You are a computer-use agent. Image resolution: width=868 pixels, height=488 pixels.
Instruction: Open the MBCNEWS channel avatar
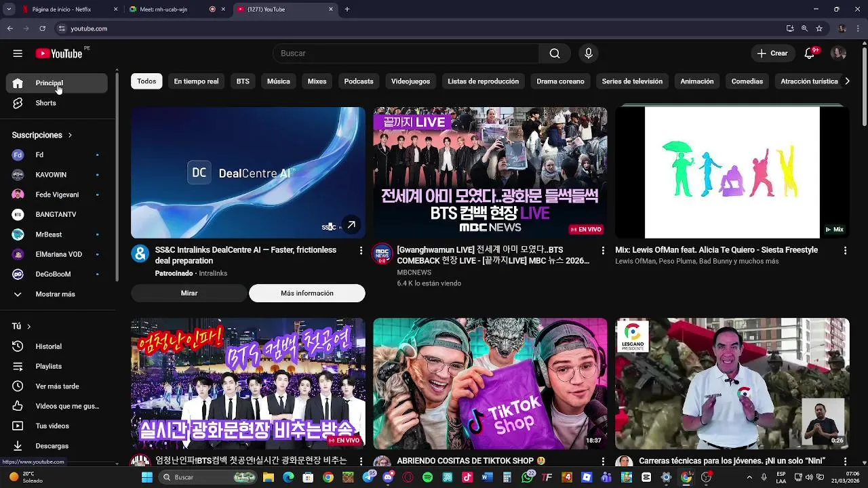(382, 253)
